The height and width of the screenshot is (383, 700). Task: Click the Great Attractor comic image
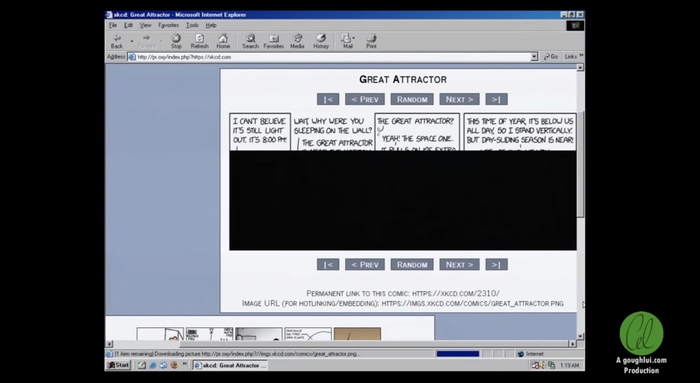click(x=403, y=181)
